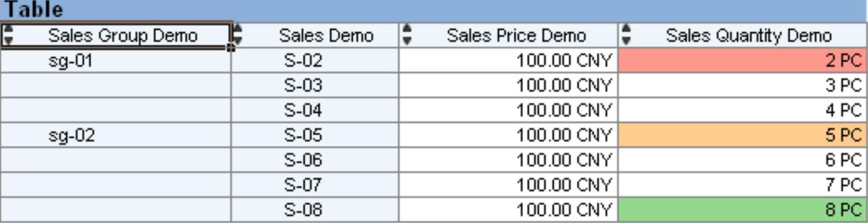The width and height of the screenshot is (868, 223).
Task: Click sort icon in Sales Group Demo header
Action: pos(8,35)
